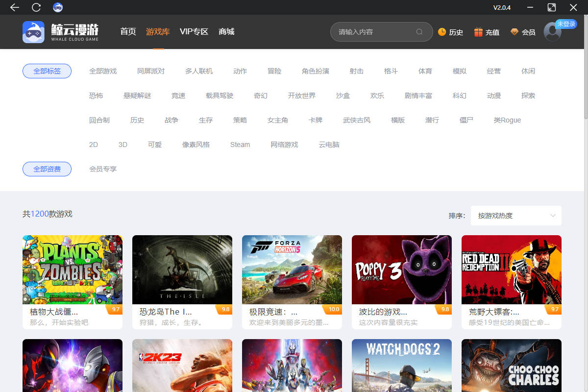The image size is (588, 392).
Task: Open the Choo-Choo Charles thumbnail
Action: (512, 366)
